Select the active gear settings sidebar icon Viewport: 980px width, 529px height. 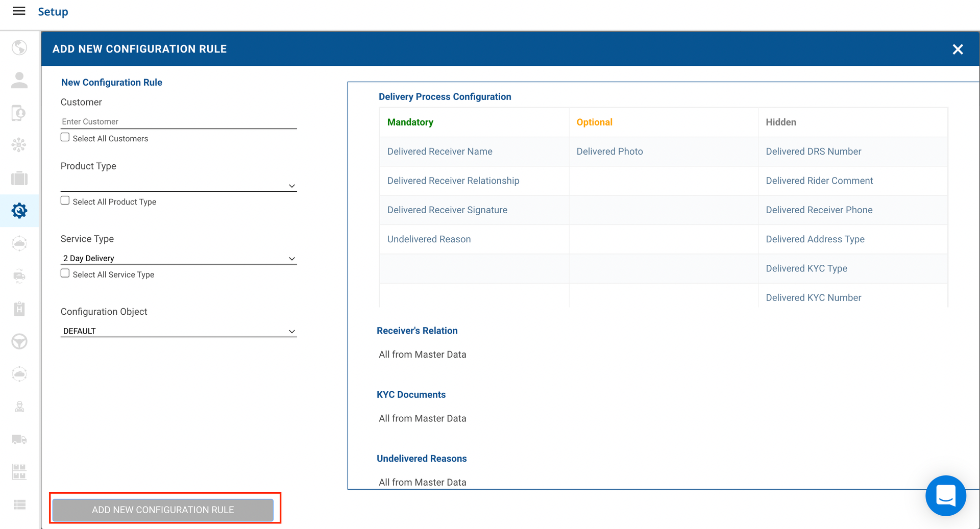click(19, 210)
